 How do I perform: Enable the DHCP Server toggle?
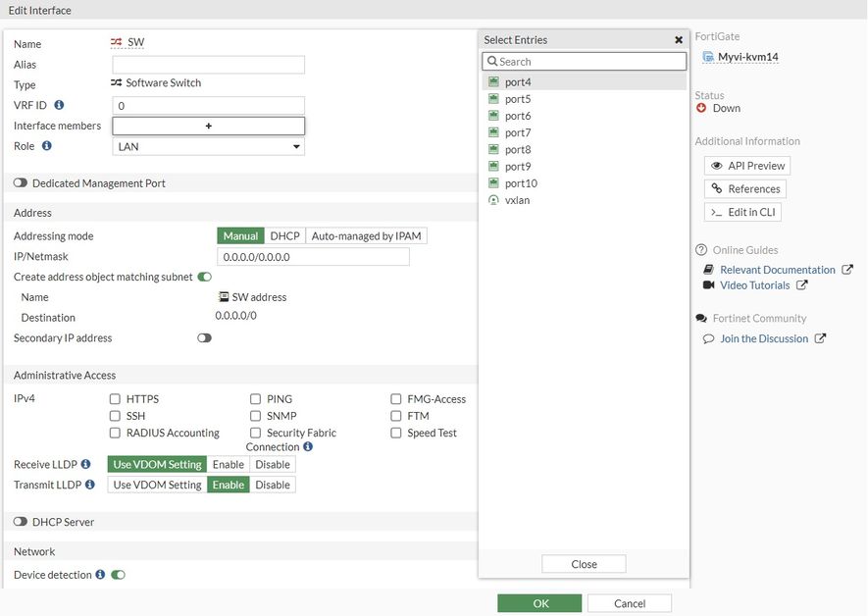[20, 522]
